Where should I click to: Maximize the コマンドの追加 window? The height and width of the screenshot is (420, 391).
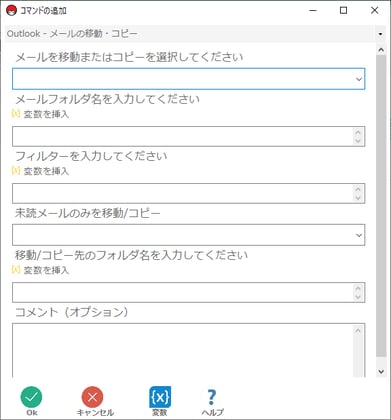343,10
